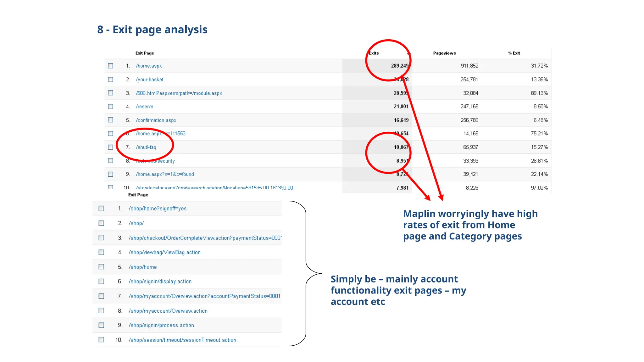
Task: Check the box for the /shop/home row 5
Action: pyautogui.click(x=101, y=267)
